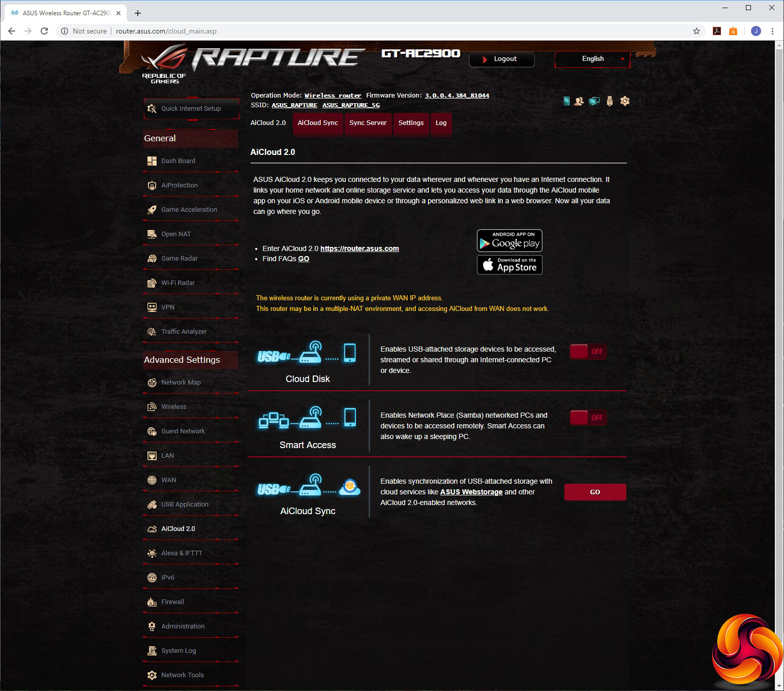Open the Chrome three-dot menu
The height and width of the screenshot is (691, 784).
(772, 31)
